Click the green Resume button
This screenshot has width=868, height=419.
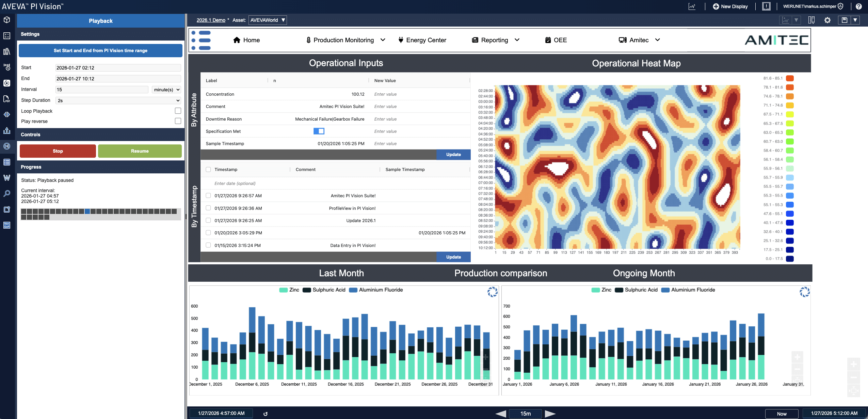pos(140,151)
